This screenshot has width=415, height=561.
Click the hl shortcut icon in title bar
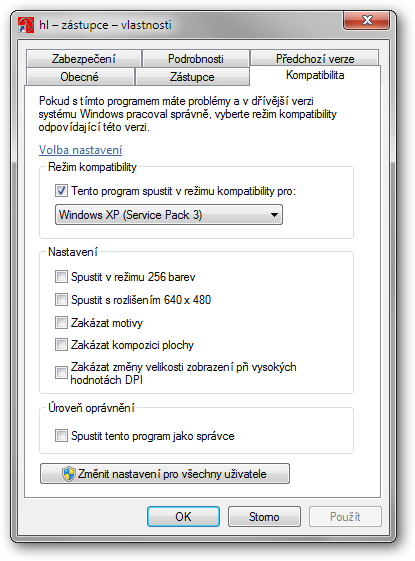[x=26, y=25]
